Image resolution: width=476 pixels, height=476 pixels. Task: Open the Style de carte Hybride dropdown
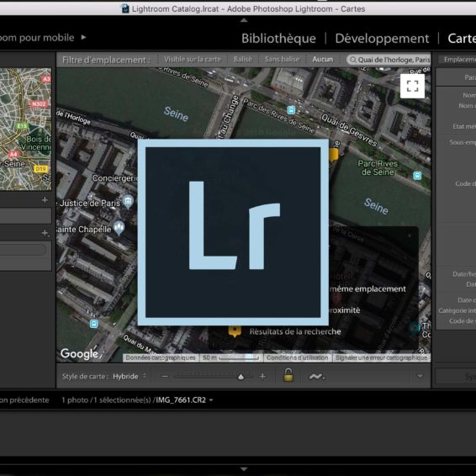pos(130,377)
